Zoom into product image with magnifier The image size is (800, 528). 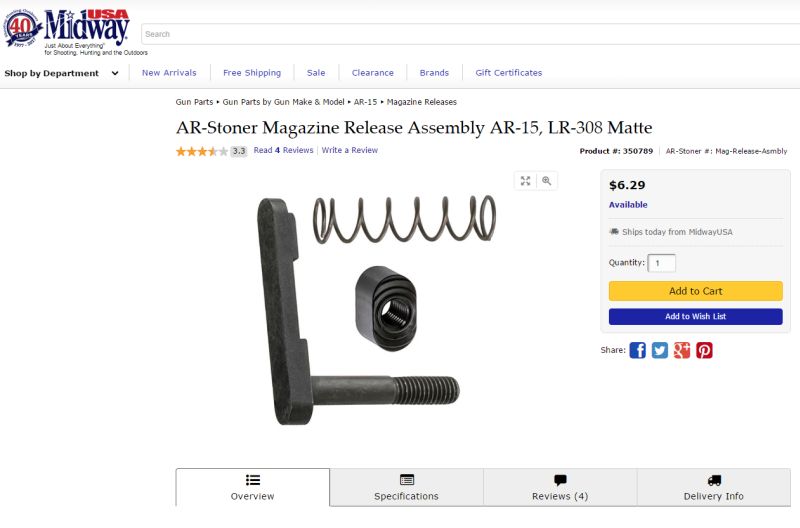546,181
